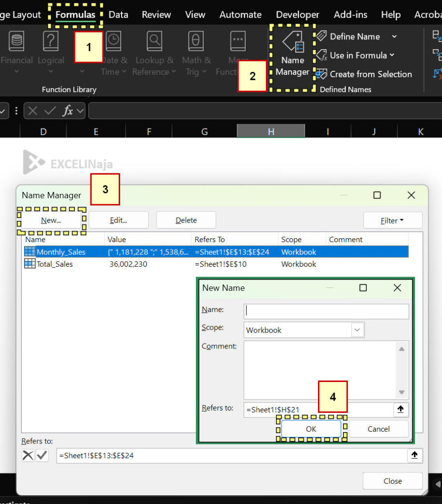Screen dimensions: 442x504
Task: Switch to the Data ribbon tab
Action: [118, 15]
